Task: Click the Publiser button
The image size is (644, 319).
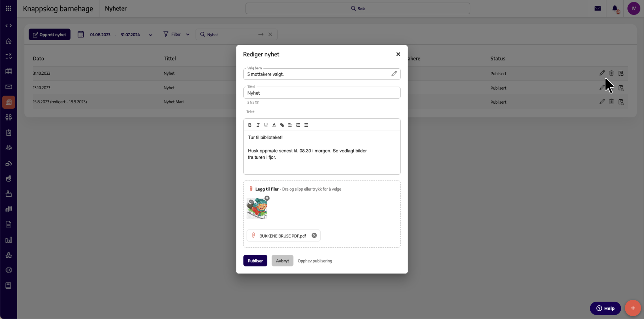Action: pyautogui.click(x=255, y=261)
